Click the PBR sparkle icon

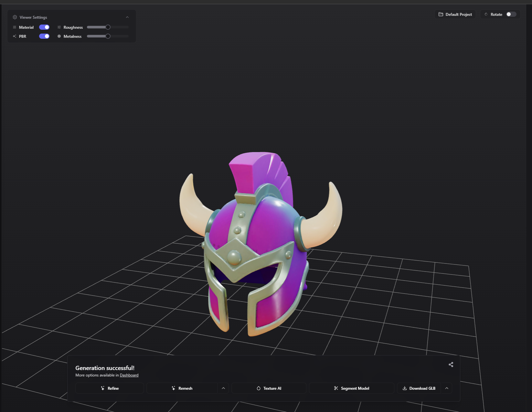[x=15, y=36]
